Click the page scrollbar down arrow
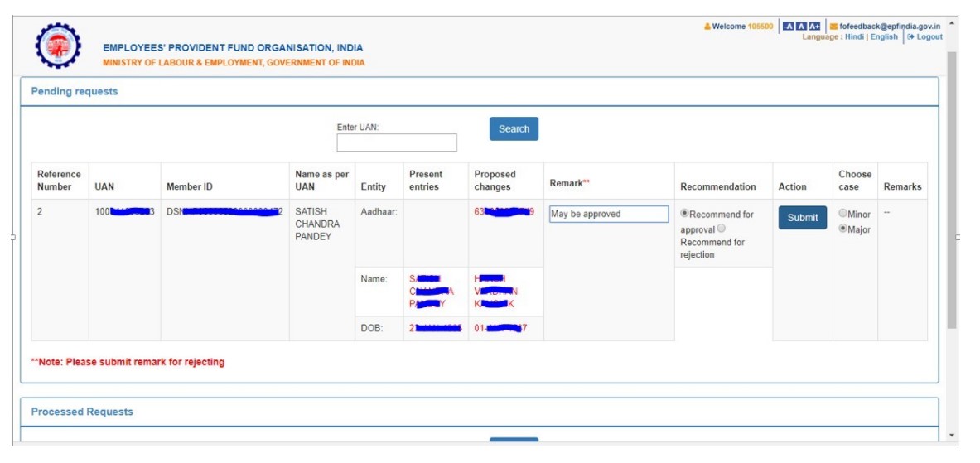980x463 pixels. click(951, 436)
